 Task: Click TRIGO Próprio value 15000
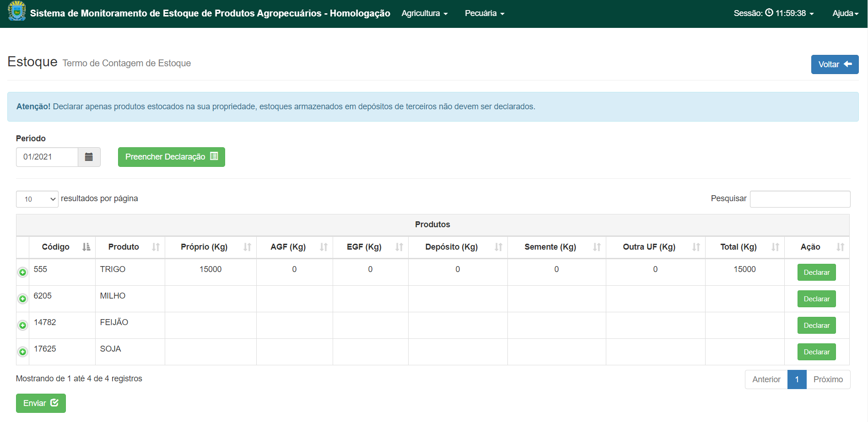210,269
